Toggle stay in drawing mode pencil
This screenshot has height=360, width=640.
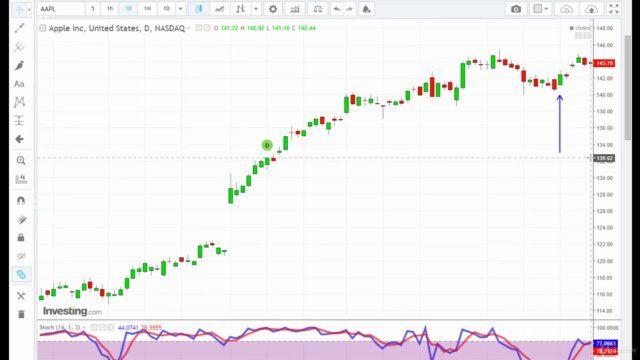coord(21,220)
